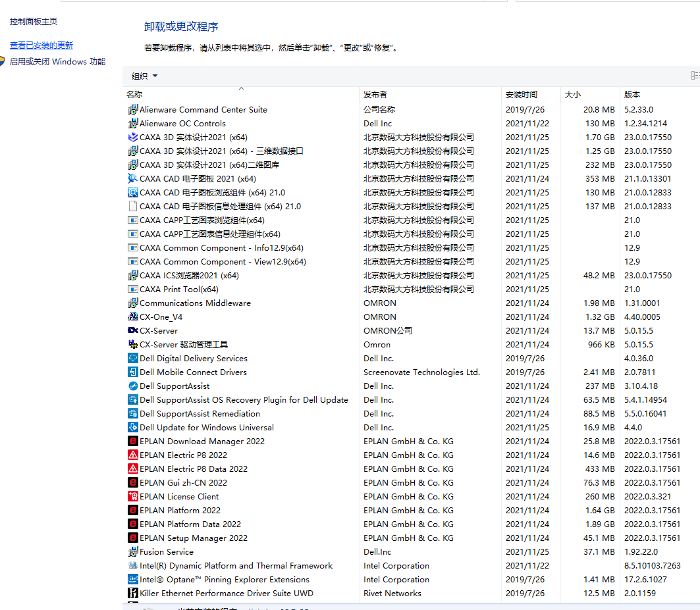700x610 pixels.
Task: Sort list by 安装时间 column header
Action: click(x=531, y=95)
